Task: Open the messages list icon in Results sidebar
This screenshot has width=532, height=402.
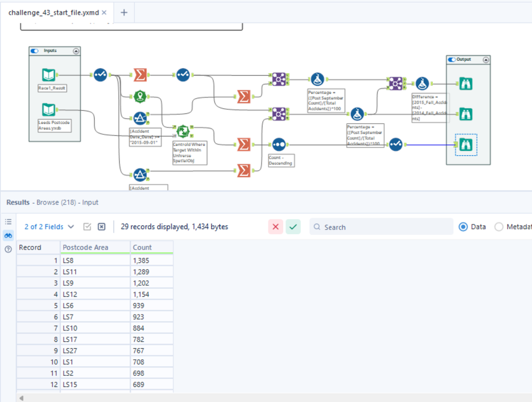Action: click(8, 222)
